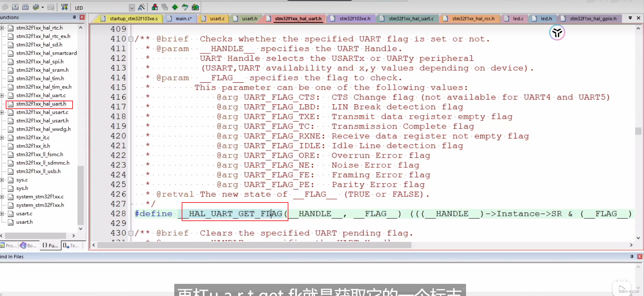Close the Functions side panel
The height and width of the screenshot is (296, 644).
tap(82, 17)
